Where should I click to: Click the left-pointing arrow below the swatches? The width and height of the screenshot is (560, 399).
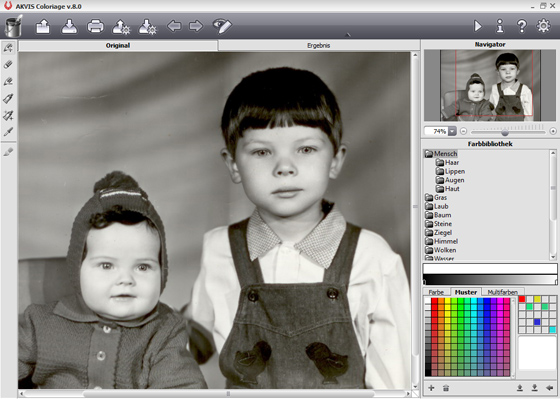pyautogui.click(x=550, y=388)
